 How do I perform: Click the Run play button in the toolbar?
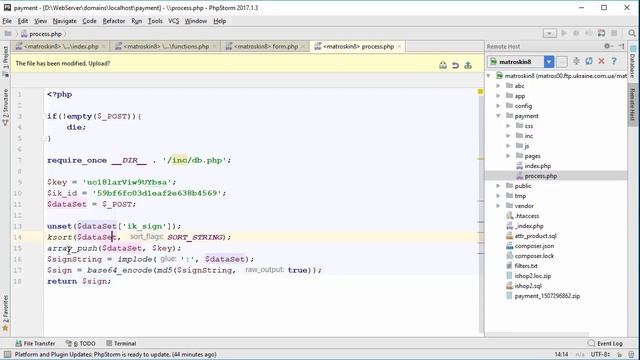tap(564, 33)
